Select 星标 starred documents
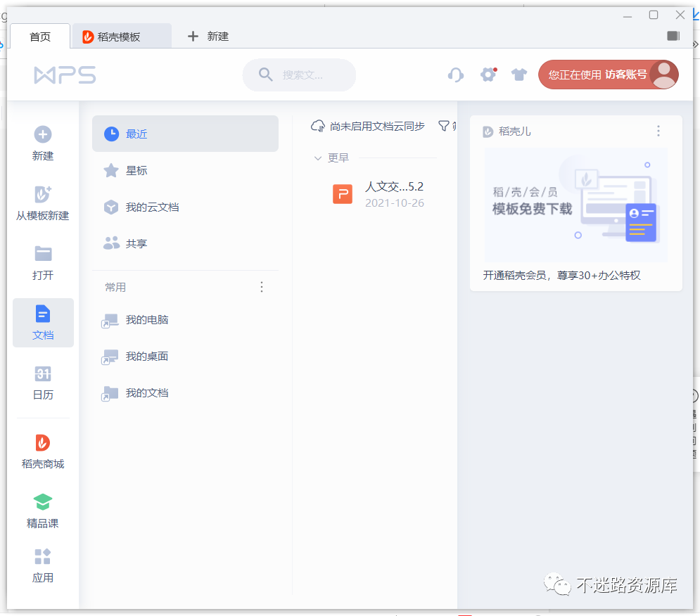This screenshot has height=616, width=700. [x=185, y=170]
